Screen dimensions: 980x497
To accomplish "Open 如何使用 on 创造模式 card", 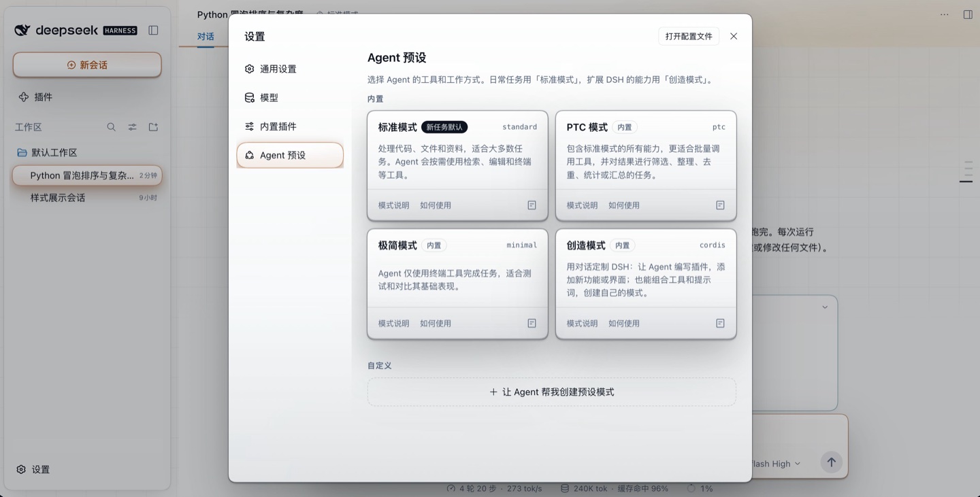I will click(x=624, y=324).
